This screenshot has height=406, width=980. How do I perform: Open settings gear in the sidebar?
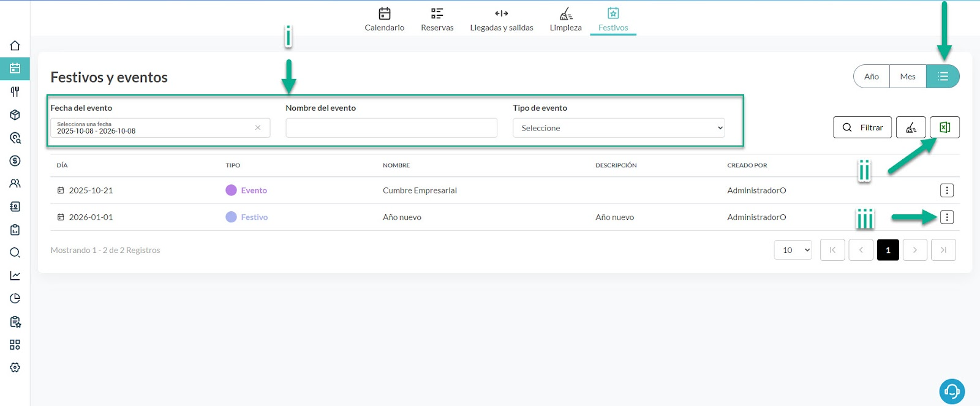point(15,367)
